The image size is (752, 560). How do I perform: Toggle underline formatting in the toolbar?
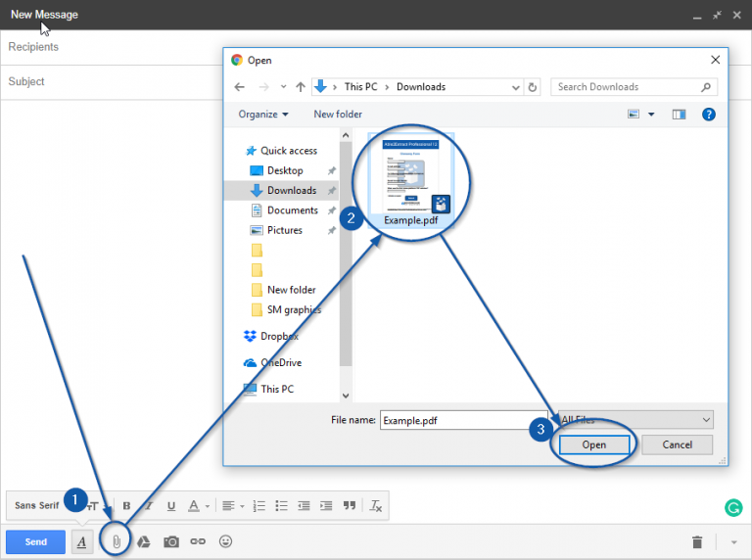click(x=171, y=506)
